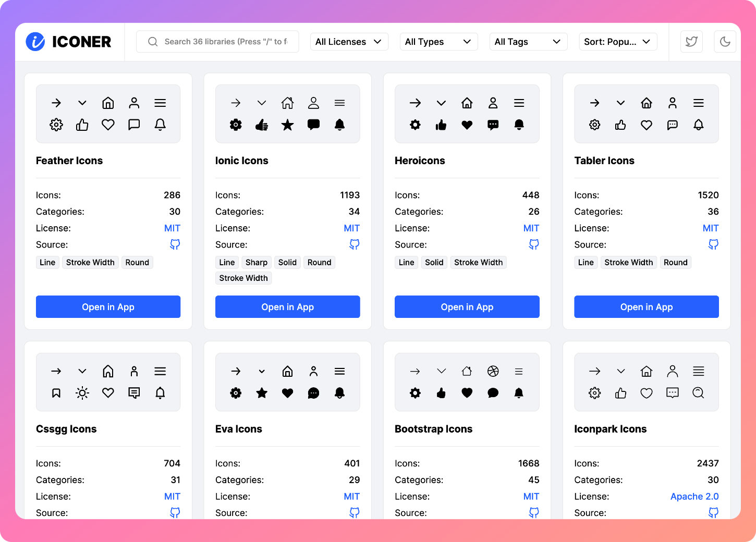Click Open in App for Ionic Icons
The width and height of the screenshot is (756, 542).
click(x=287, y=307)
